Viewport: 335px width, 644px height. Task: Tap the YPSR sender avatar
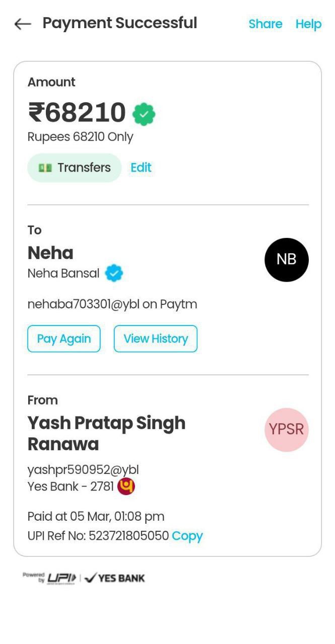click(286, 430)
